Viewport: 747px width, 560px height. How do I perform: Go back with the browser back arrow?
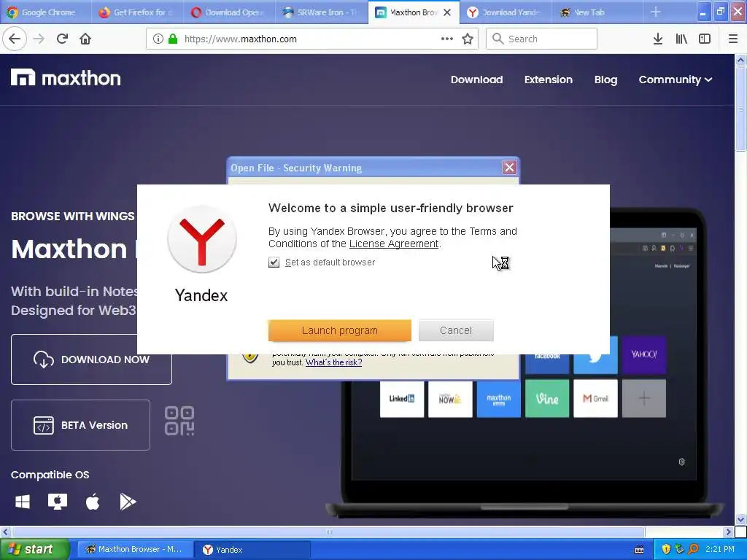15,39
